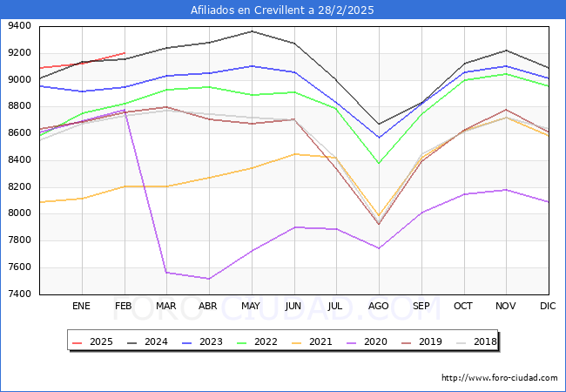The height and width of the screenshot is (392, 566).
Task: Click the OCT month axis label
Action: (x=463, y=306)
